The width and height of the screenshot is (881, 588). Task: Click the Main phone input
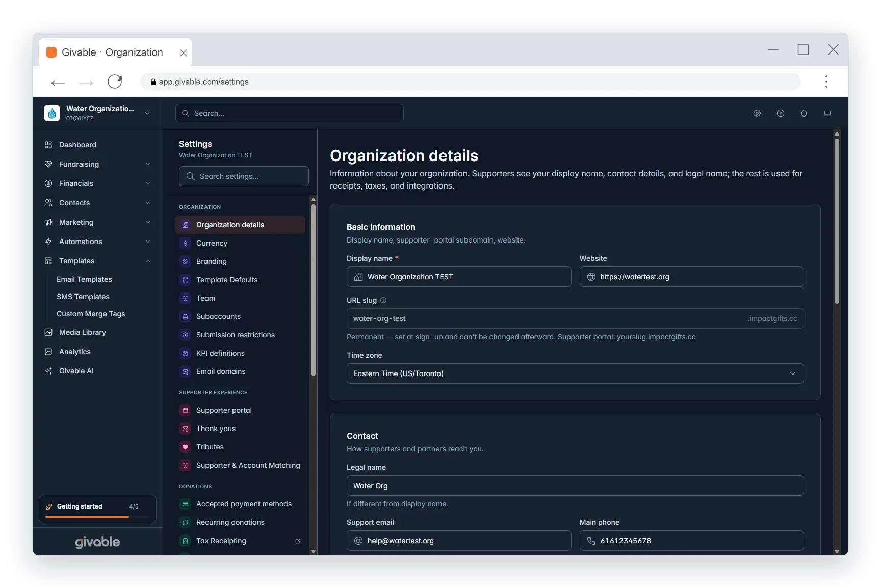[691, 541]
